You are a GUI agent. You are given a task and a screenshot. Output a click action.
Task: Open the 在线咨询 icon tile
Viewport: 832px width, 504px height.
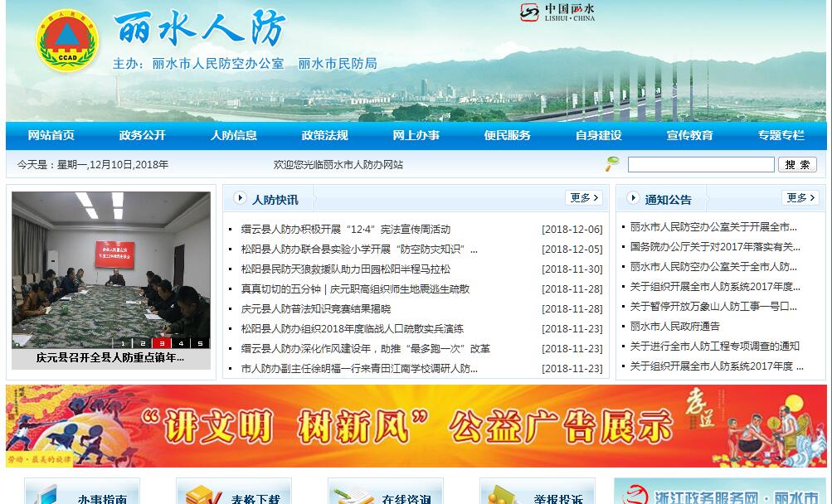[x=386, y=491]
